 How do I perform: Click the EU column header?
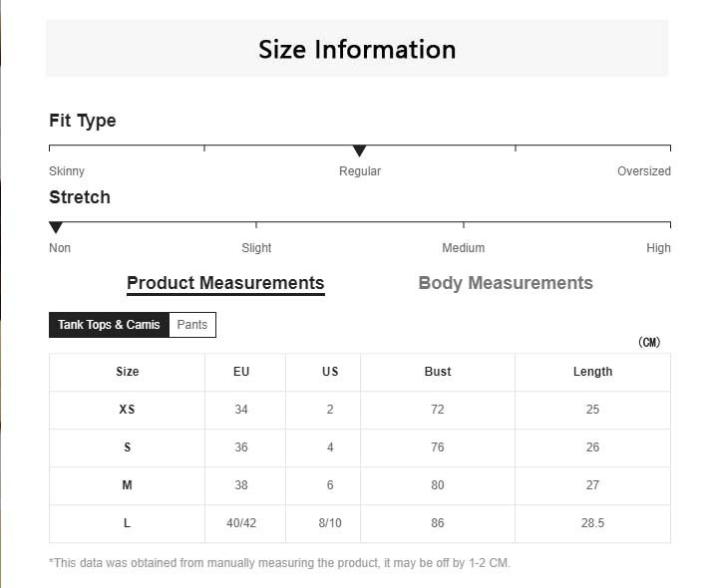tap(241, 372)
